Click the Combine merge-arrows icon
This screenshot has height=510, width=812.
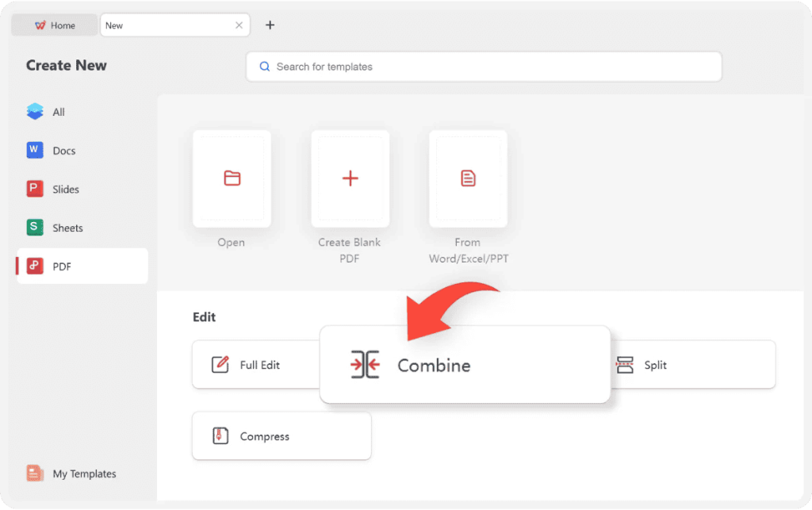365,365
